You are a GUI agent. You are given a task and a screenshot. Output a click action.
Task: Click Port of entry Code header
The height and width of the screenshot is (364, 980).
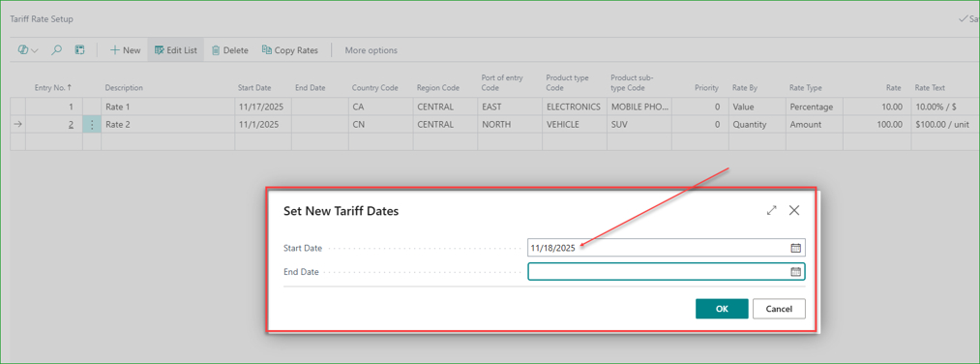502,82
